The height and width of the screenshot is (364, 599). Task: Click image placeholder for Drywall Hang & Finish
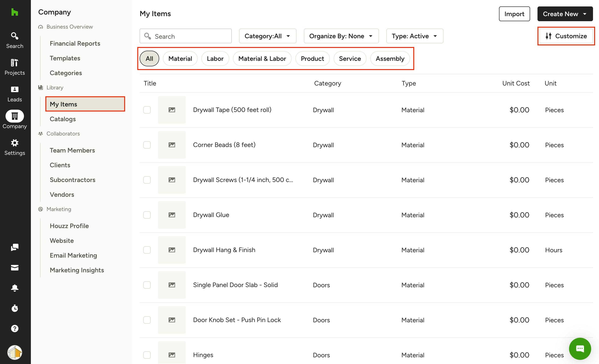pyautogui.click(x=172, y=250)
